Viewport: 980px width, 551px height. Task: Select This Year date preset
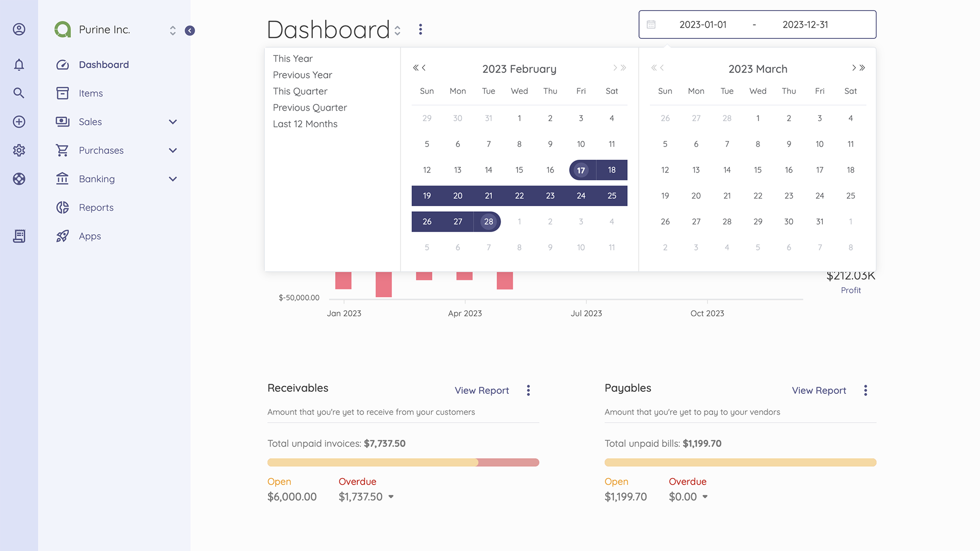click(x=292, y=59)
